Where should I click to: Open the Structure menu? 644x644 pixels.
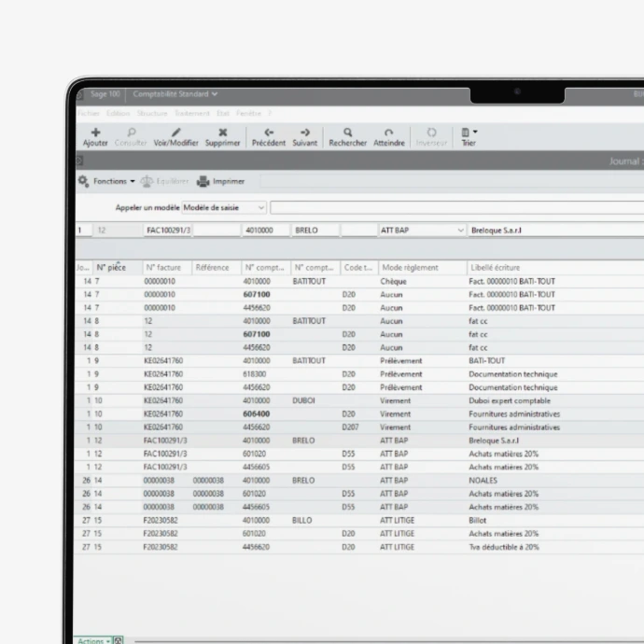point(152,113)
